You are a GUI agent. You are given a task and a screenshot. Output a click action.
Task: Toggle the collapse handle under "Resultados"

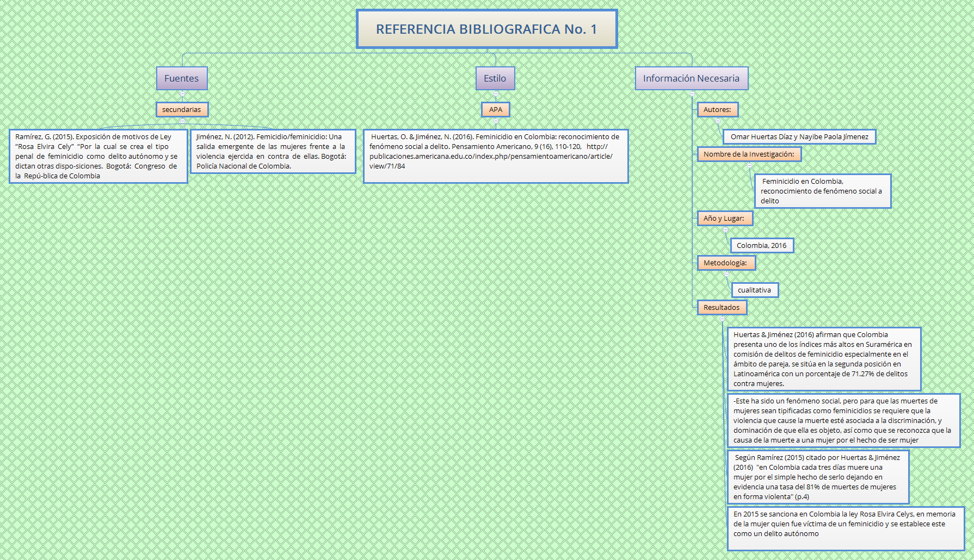[x=722, y=319]
